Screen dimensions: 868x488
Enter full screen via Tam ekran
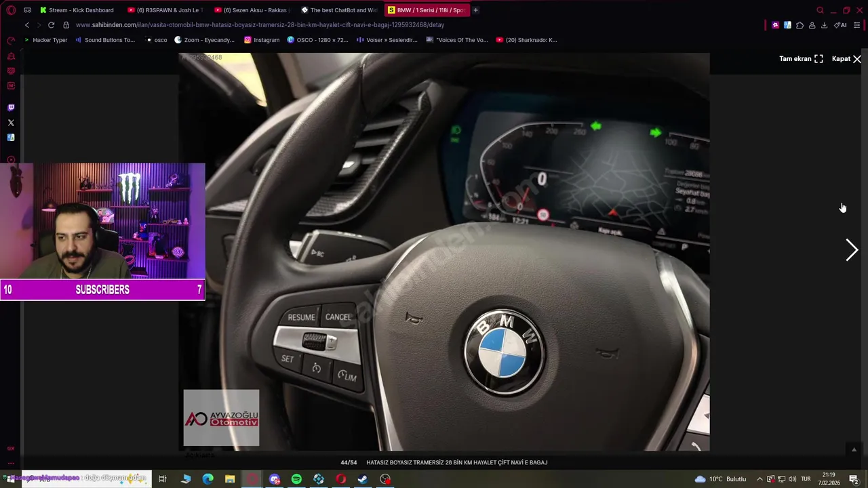tap(801, 59)
